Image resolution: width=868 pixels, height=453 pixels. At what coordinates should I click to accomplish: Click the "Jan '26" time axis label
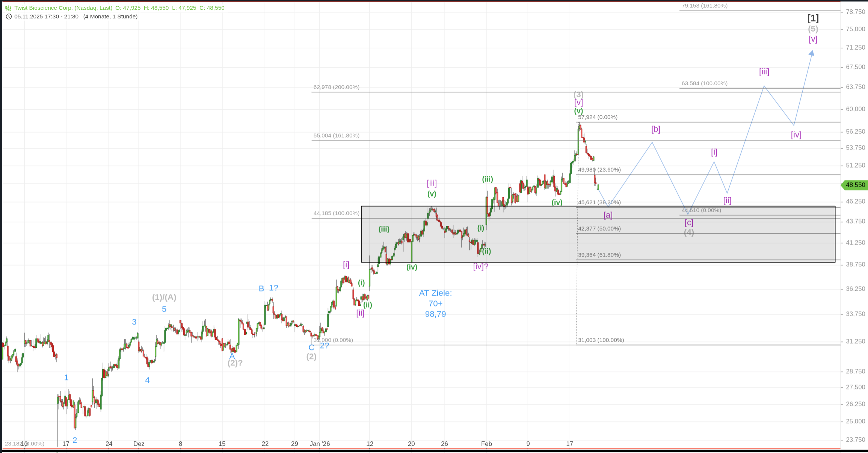(x=320, y=444)
